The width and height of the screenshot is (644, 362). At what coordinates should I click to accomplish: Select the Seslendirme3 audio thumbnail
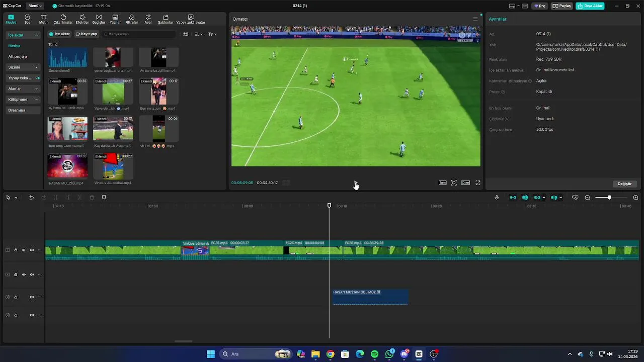pyautogui.click(x=67, y=57)
